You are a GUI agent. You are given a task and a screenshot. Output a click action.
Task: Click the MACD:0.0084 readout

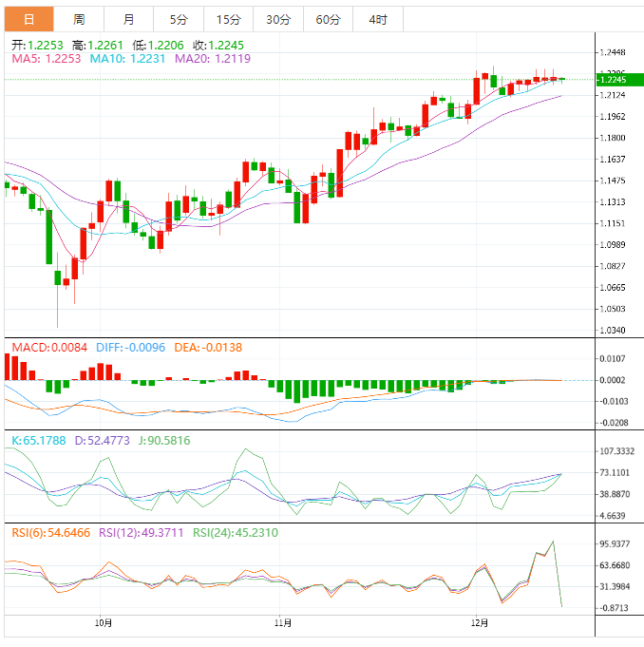pos(49,348)
